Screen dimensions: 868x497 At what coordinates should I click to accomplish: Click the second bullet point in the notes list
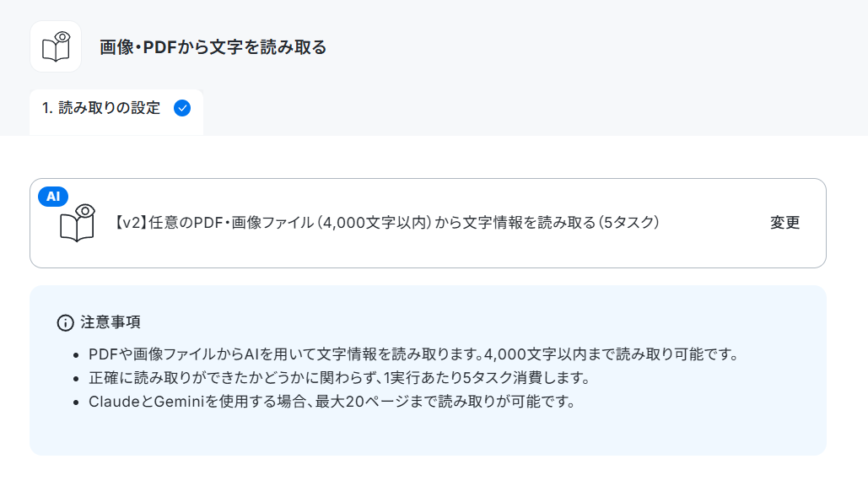(77, 379)
